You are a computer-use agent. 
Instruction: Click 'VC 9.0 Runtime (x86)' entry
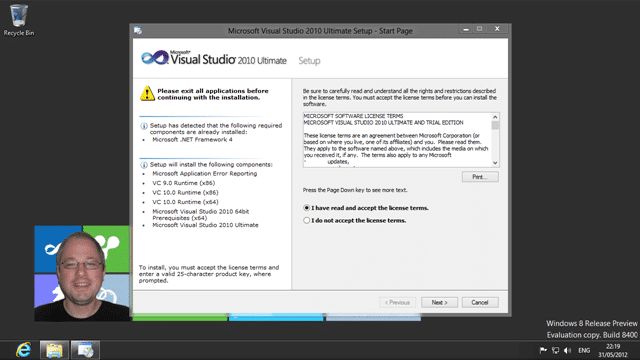point(183,183)
